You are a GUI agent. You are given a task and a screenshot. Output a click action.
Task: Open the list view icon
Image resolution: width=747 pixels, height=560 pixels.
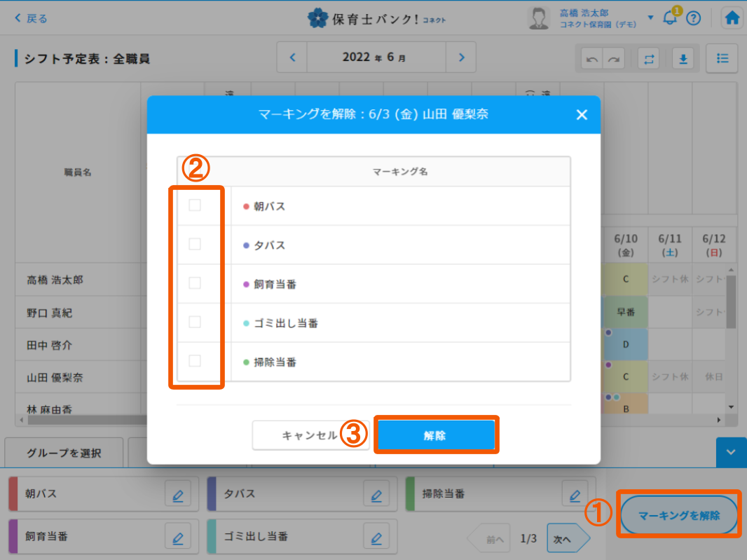tap(722, 58)
